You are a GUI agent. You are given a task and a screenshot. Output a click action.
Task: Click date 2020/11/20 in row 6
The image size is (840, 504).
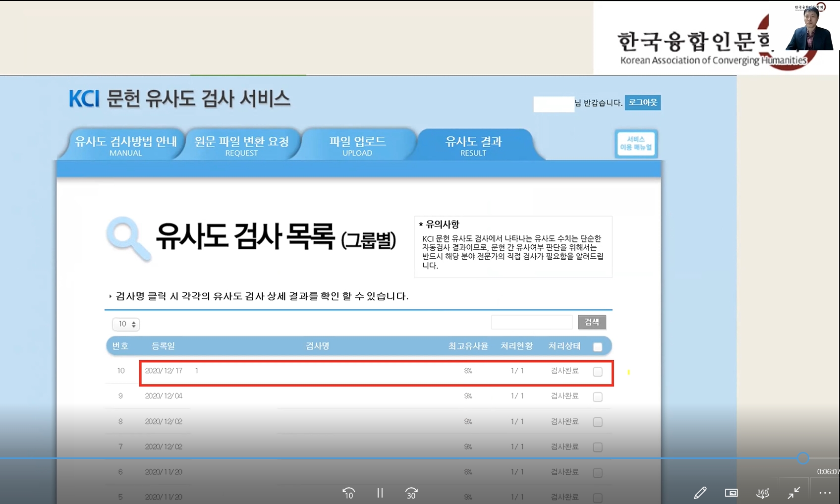(164, 472)
